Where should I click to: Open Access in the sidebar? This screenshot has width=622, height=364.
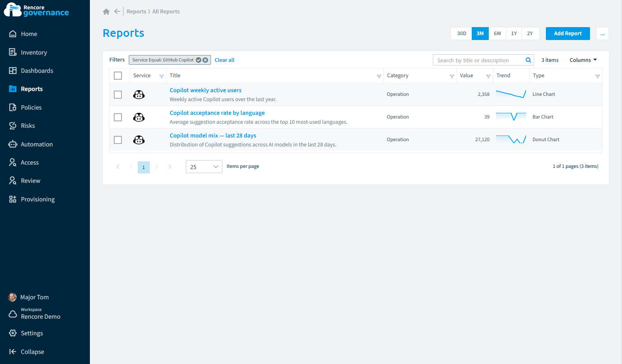coord(30,163)
